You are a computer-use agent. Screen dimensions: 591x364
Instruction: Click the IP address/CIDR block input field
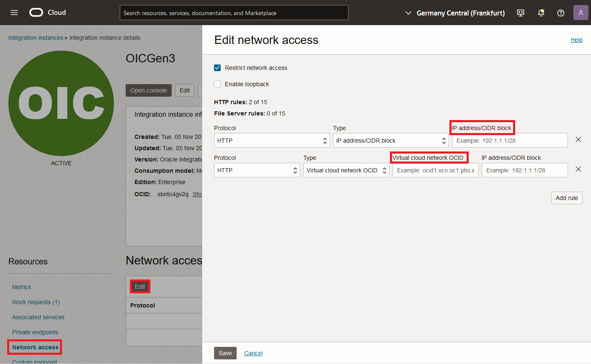tap(509, 140)
